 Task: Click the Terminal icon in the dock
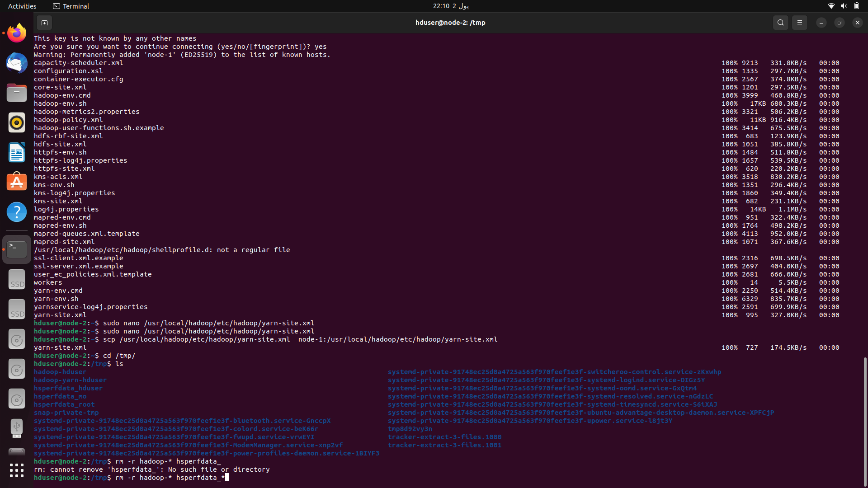click(17, 249)
